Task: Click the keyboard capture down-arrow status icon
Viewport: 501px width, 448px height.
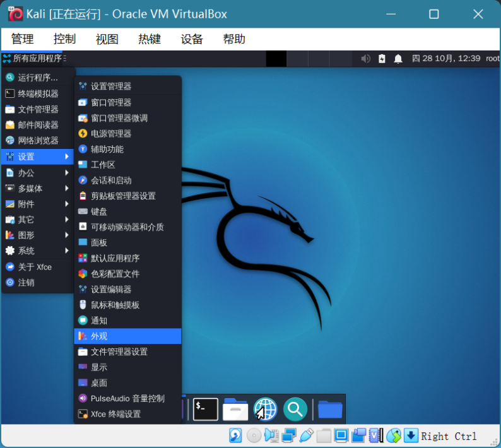Action: pos(411,435)
